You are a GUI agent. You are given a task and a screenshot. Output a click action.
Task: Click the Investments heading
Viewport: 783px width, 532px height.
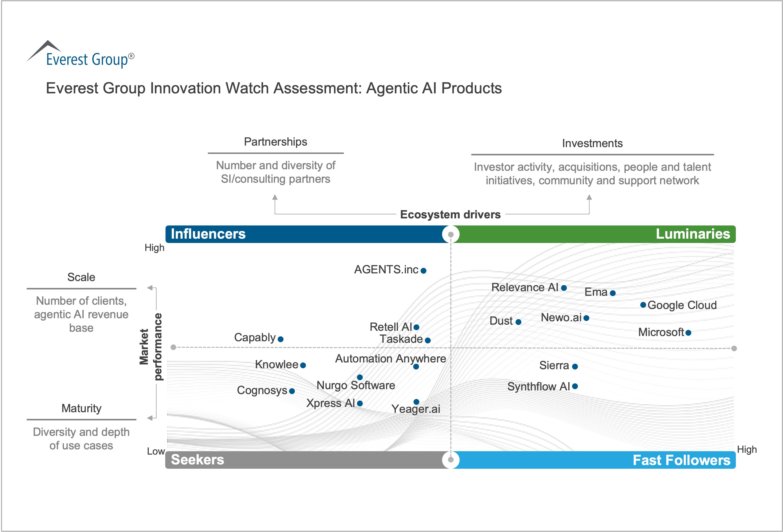(592, 143)
